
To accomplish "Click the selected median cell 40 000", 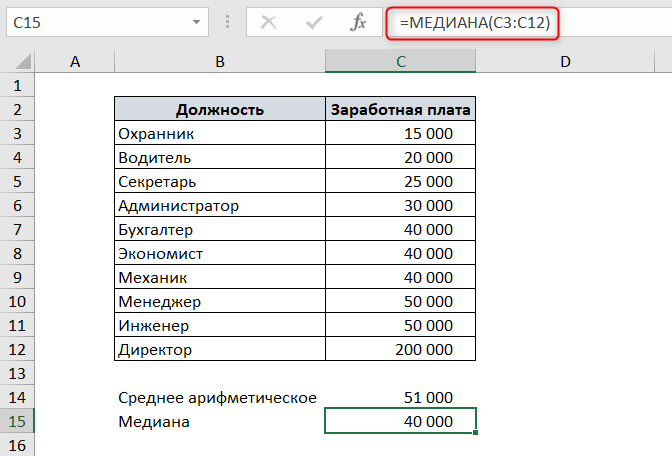I will tap(400, 420).
